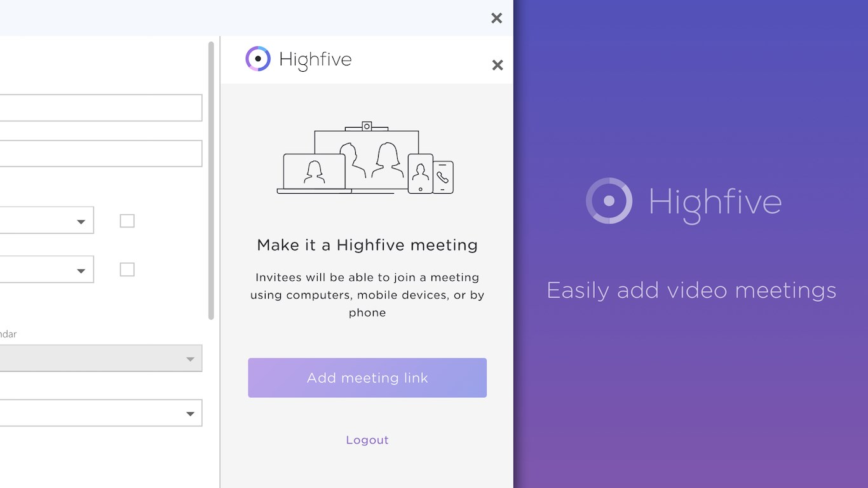Click the 'Invitees will be able to join' text
The image size is (868, 488).
click(x=367, y=295)
